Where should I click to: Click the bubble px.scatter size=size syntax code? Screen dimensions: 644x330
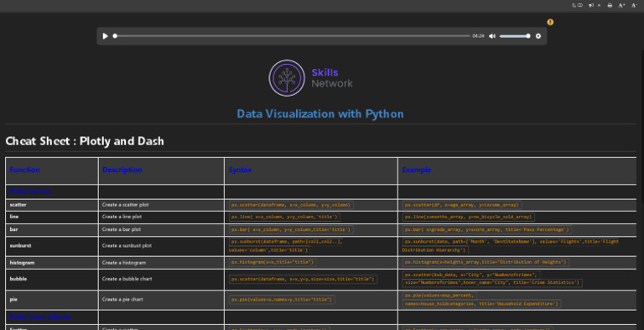click(303, 280)
